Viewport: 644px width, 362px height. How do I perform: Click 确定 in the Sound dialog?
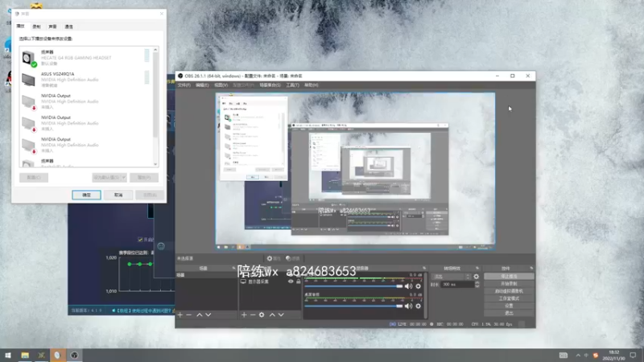click(x=86, y=195)
